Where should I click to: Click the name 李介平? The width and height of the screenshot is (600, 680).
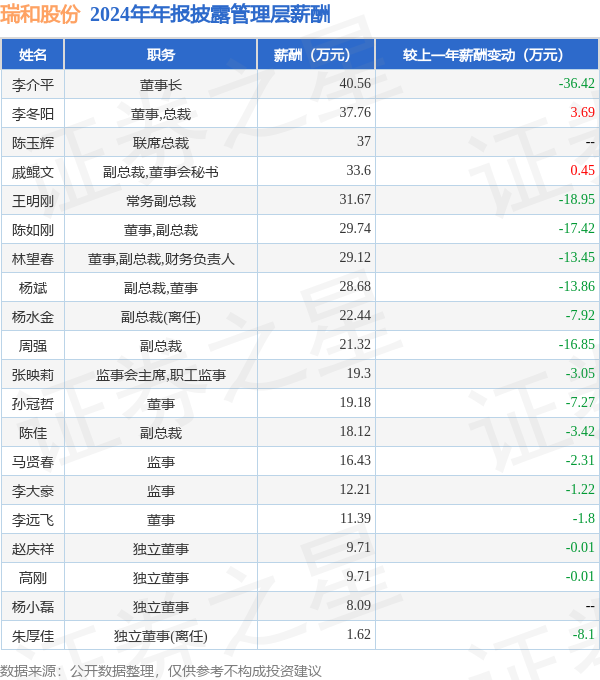point(33,85)
